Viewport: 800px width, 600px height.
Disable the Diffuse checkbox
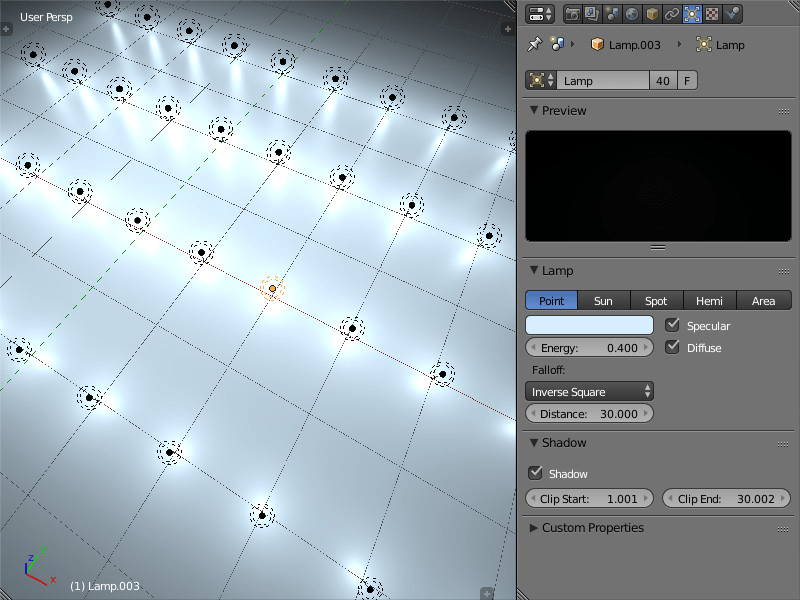click(673, 347)
